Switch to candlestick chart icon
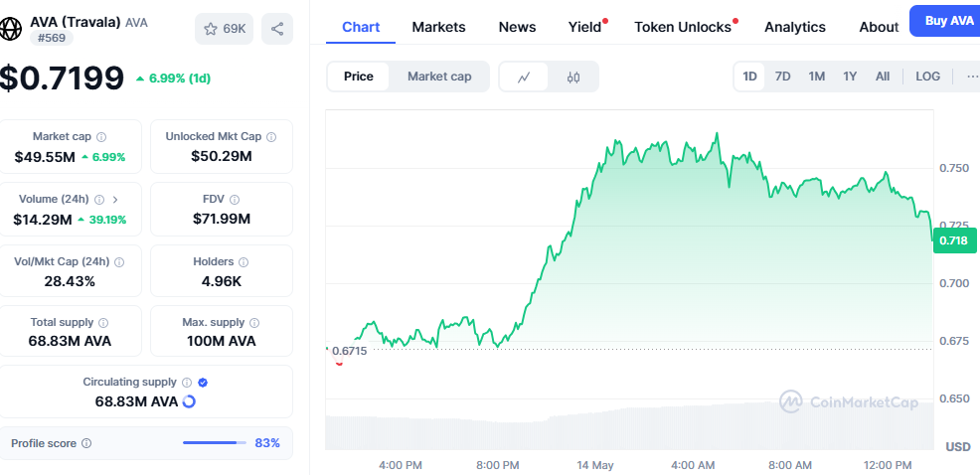Viewport: 980px width, 475px height. pos(573,77)
